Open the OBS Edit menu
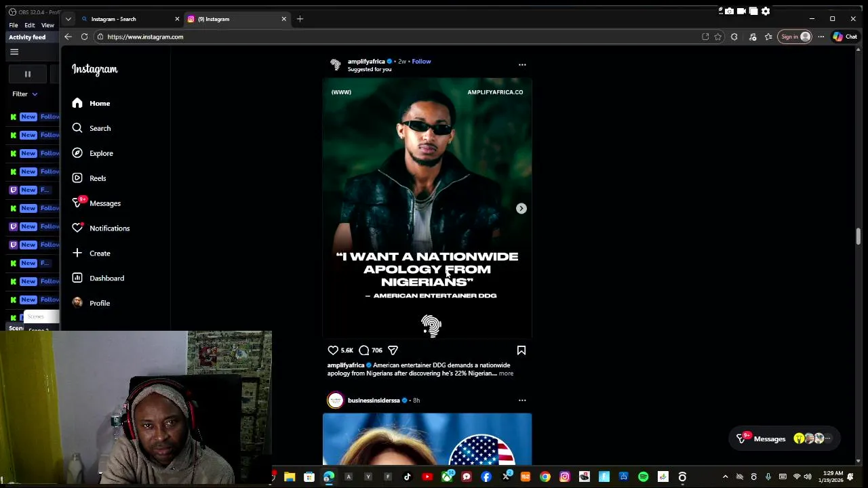 coord(30,25)
